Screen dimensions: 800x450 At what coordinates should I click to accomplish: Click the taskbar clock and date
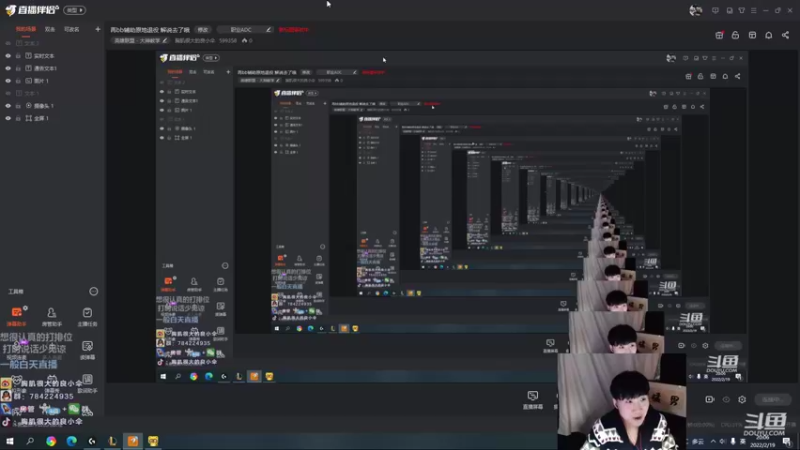tap(762, 441)
